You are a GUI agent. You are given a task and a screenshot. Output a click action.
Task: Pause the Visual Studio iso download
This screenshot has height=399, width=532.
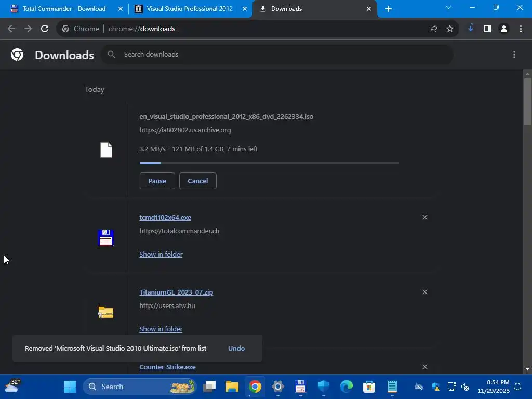coord(157,181)
